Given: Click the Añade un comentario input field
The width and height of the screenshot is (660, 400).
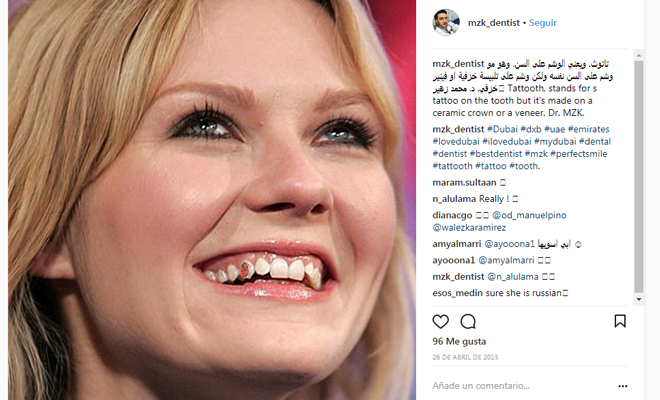Looking at the screenshot, I should coord(522,386).
